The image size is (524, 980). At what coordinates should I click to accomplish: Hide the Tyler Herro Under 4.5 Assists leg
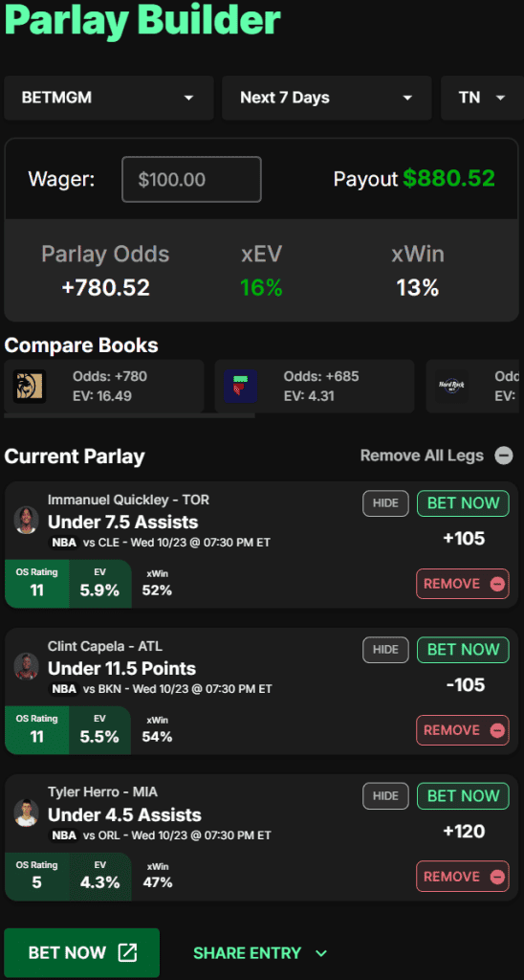[x=385, y=796]
